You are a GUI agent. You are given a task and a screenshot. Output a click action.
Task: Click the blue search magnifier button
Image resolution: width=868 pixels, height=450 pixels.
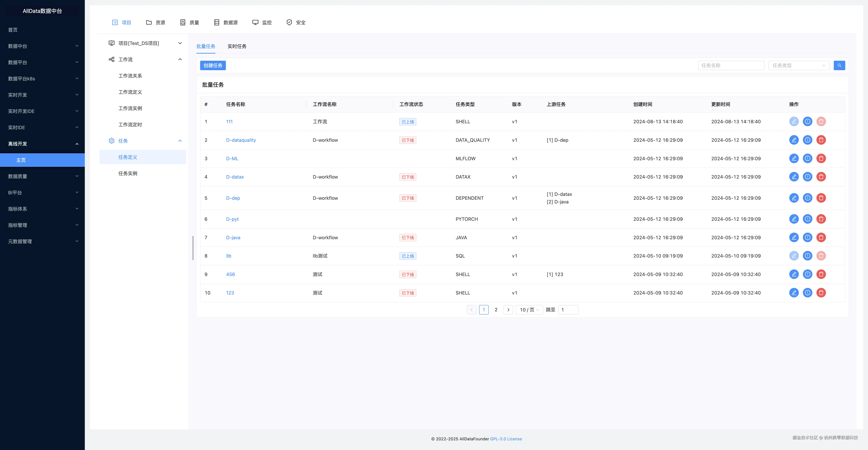(839, 65)
